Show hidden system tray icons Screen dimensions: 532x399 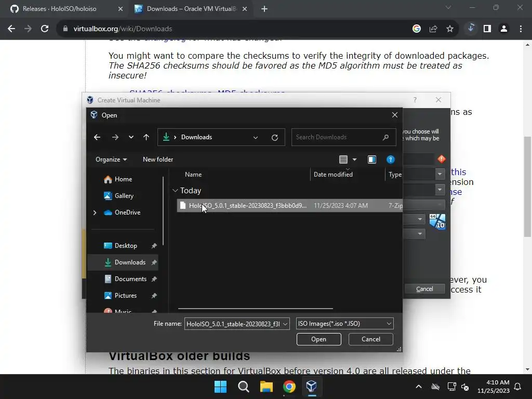pos(419,387)
